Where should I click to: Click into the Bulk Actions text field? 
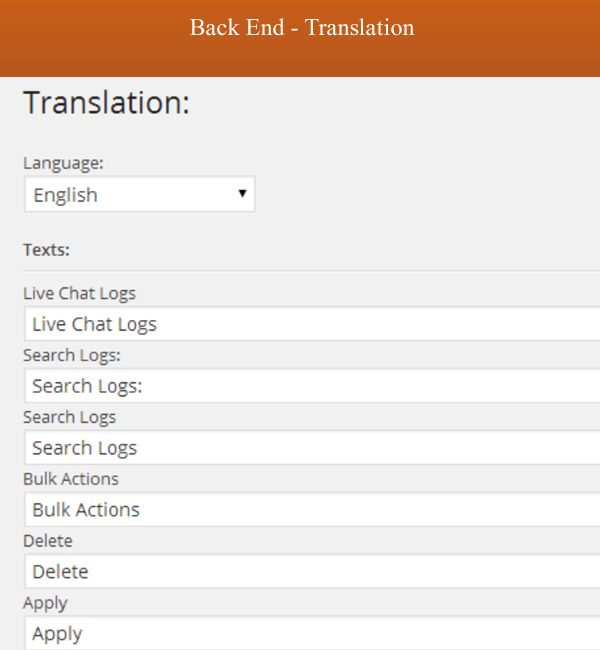coord(312,509)
